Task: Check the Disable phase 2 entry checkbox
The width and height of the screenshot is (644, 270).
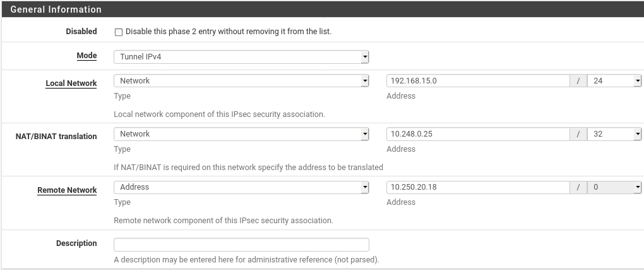Action: point(119,32)
